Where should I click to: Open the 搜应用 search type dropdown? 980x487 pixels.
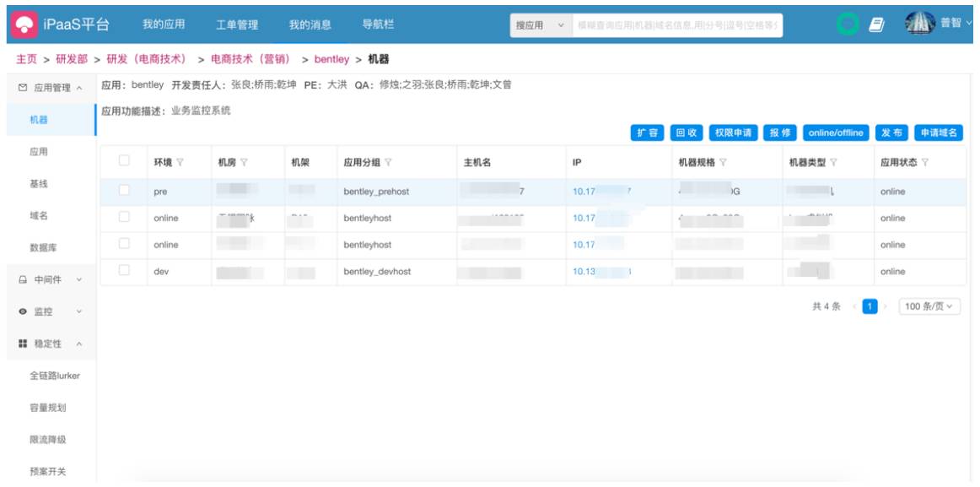pos(541,25)
